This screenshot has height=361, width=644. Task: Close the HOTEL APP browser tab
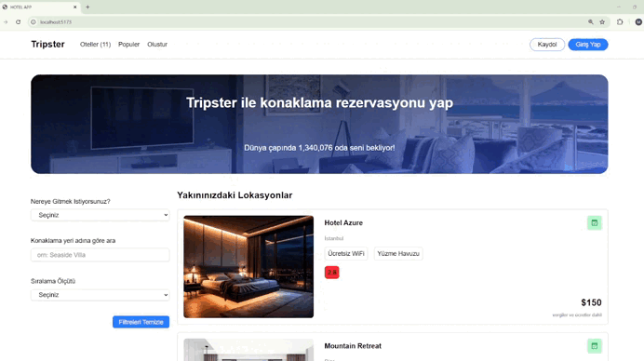point(74,7)
